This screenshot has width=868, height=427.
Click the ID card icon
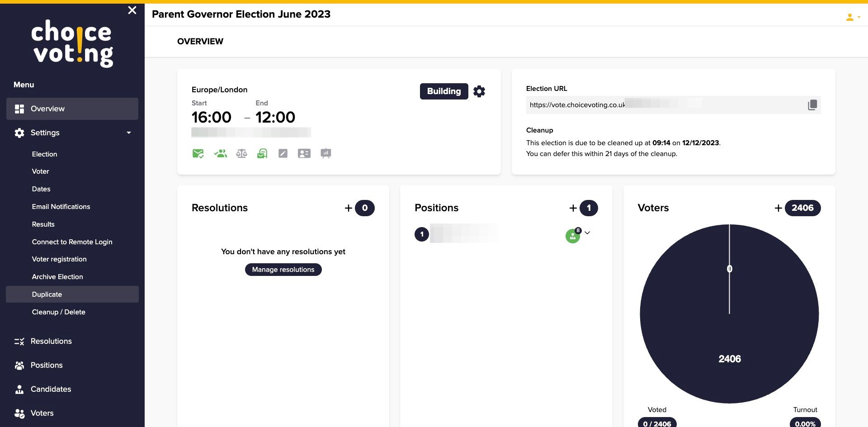304,154
